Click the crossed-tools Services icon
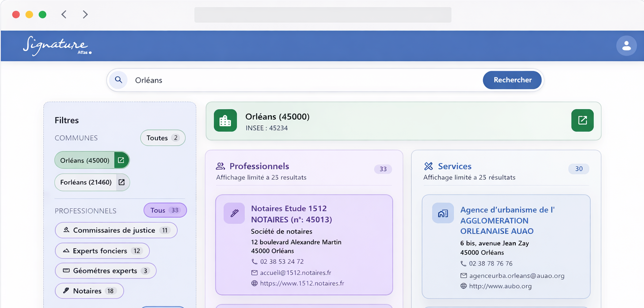The height and width of the screenshot is (308, 644). (429, 166)
